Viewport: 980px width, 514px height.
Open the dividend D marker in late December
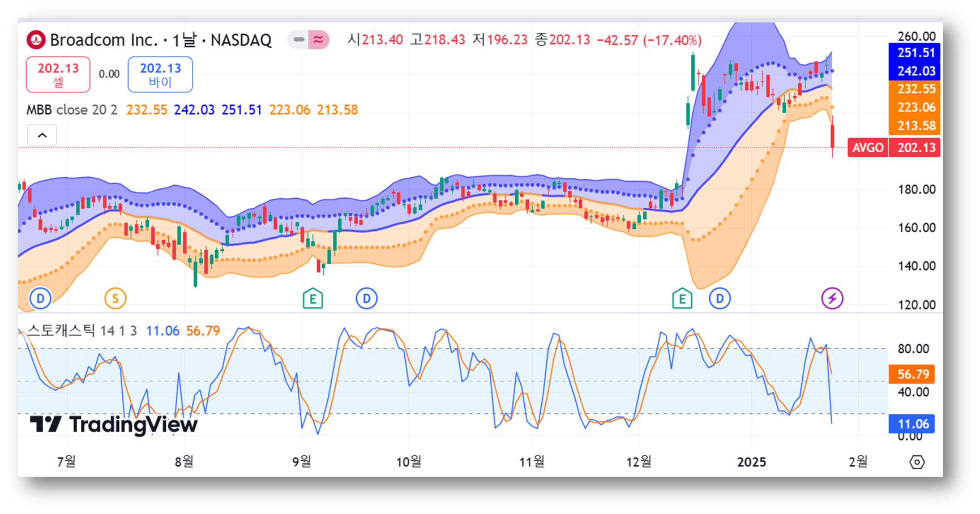tap(720, 298)
